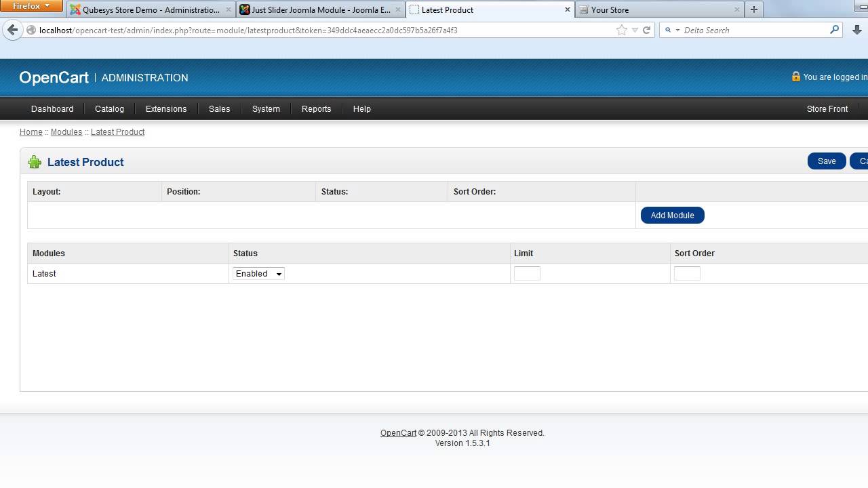Go back to previous page

point(12,30)
